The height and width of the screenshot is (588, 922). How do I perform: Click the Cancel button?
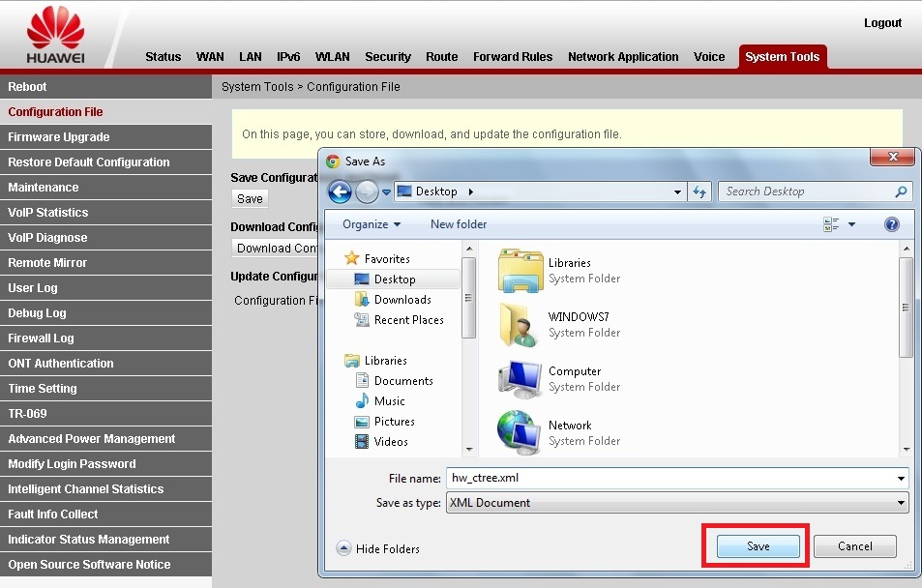854,546
